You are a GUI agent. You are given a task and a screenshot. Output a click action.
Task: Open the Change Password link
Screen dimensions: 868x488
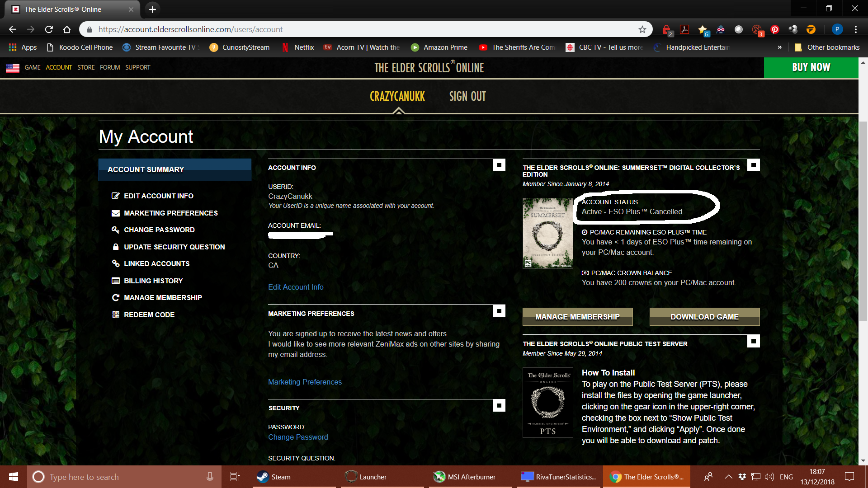click(x=298, y=437)
